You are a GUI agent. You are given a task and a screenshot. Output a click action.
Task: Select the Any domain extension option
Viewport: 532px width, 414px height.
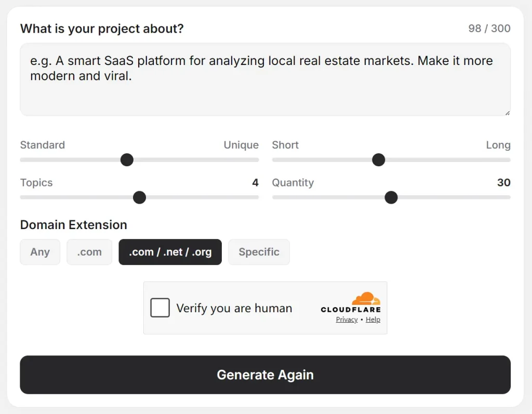click(x=40, y=252)
